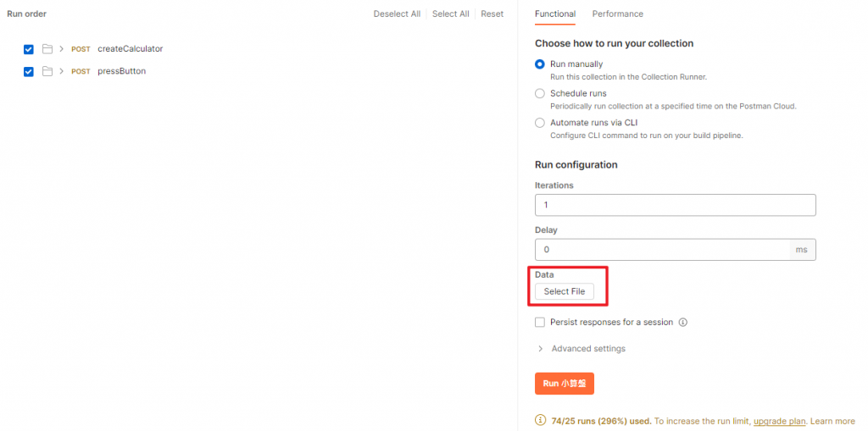Uncheck the pressButton request checkbox
Viewport: 868px width, 431px height.
pyautogui.click(x=29, y=72)
